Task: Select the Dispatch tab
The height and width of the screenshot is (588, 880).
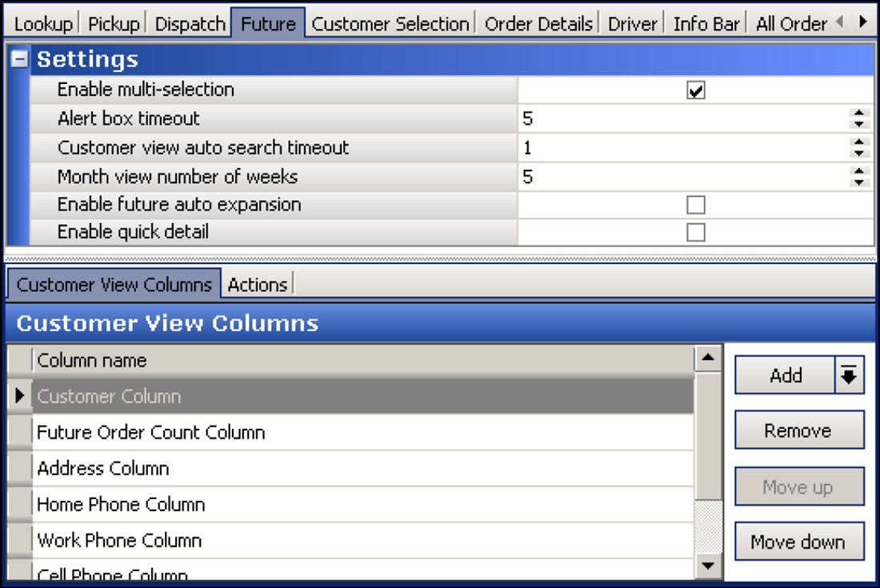Action: 189,23
